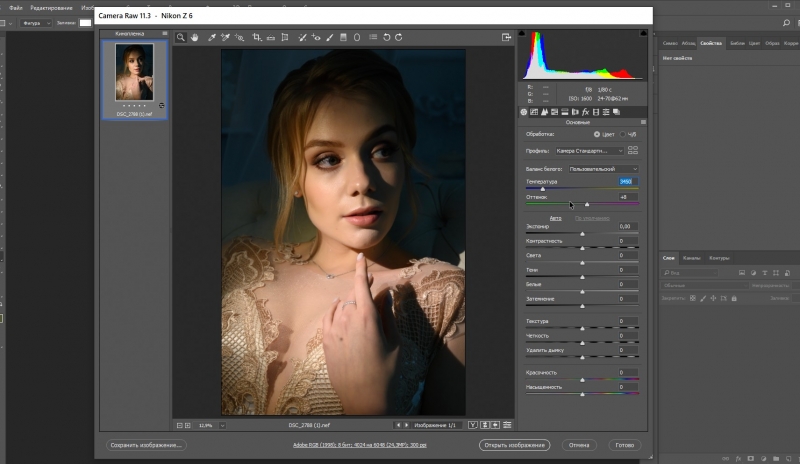
Task: Choose the Adjustment Brush tool
Action: (x=329, y=37)
